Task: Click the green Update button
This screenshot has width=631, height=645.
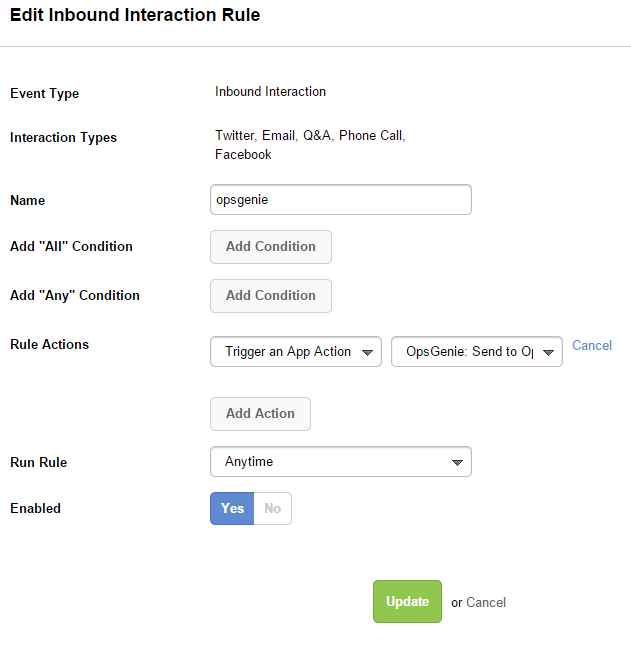Action: point(407,602)
